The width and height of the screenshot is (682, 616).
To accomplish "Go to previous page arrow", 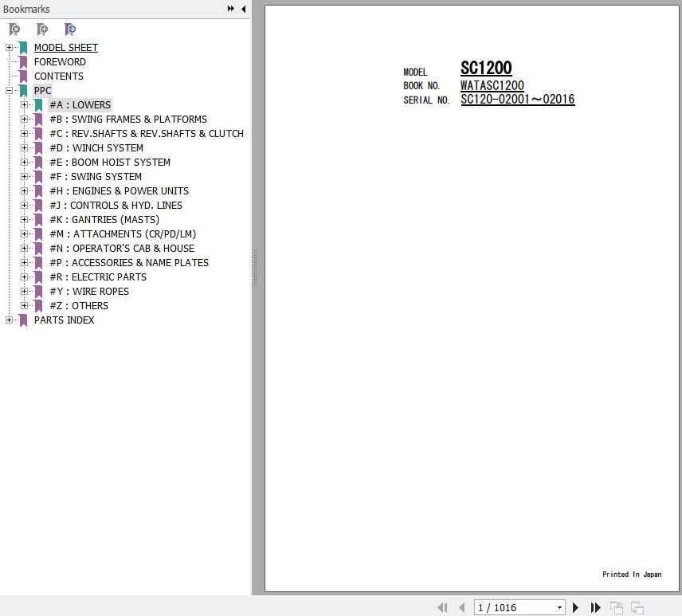I will click(462, 607).
